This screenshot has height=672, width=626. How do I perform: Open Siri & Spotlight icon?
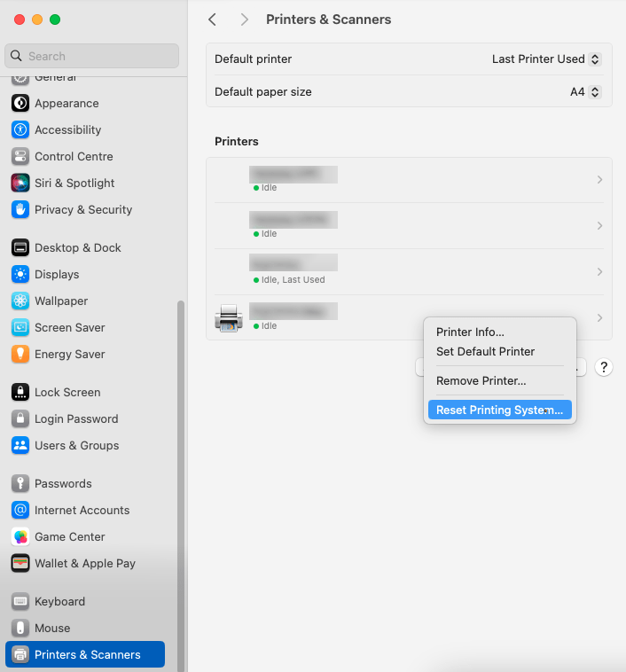point(20,183)
